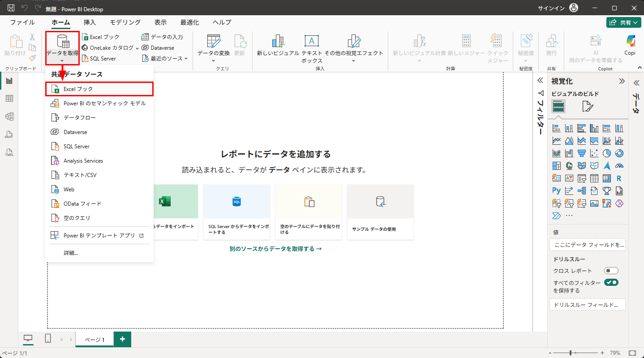Choose the treemap visual
The height and width of the screenshot is (358, 644).
point(557,166)
